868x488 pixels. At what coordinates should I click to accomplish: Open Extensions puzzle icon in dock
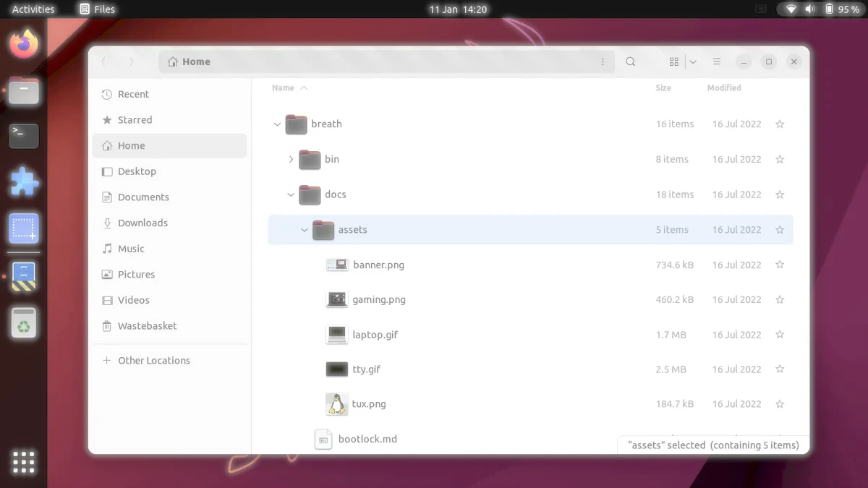click(x=24, y=182)
